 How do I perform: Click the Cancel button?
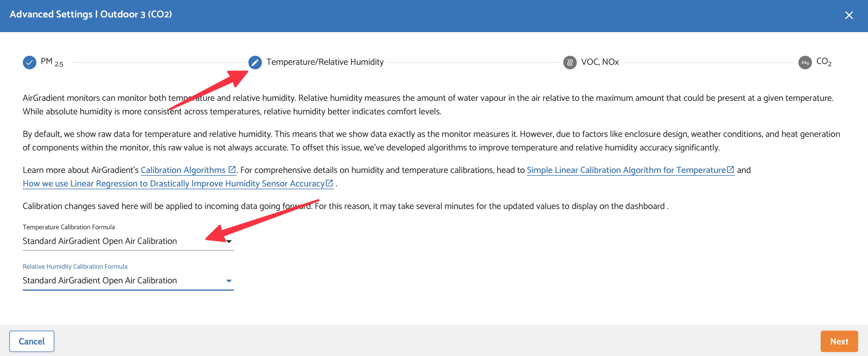click(x=32, y=341)
